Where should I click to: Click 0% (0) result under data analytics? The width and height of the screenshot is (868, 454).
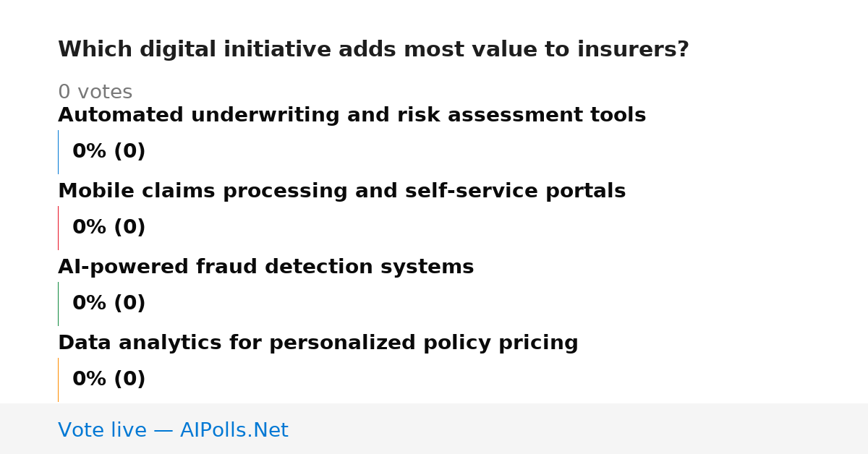point(109,380)
